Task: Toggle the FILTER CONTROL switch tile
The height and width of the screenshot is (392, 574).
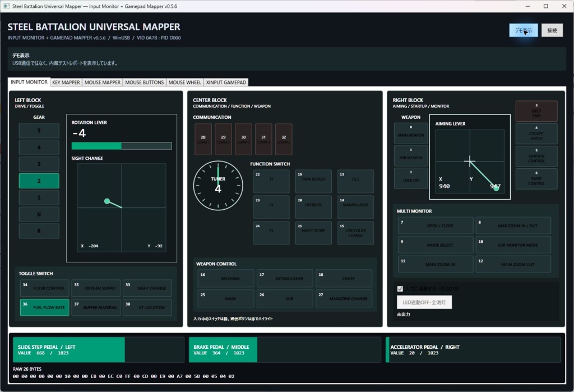Action: (x=45, y=288)
